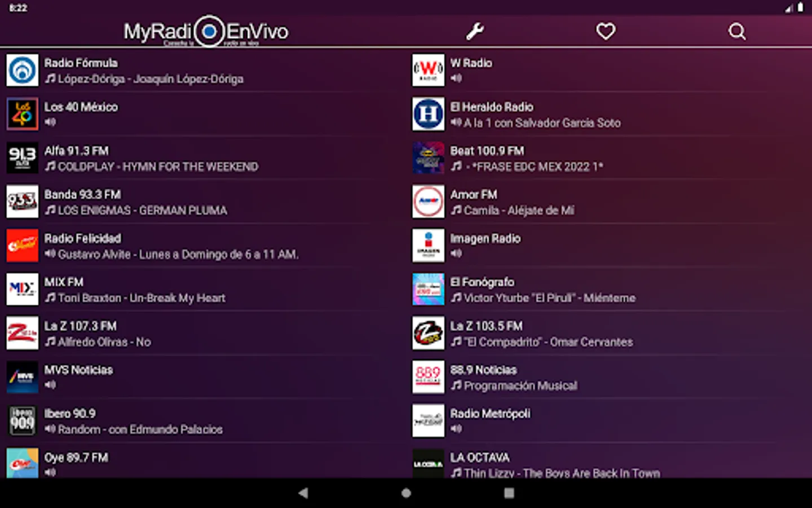The image size is (812, 508).
Task: Tap the Radio Metrópoli logo
Action: point(429,421)
